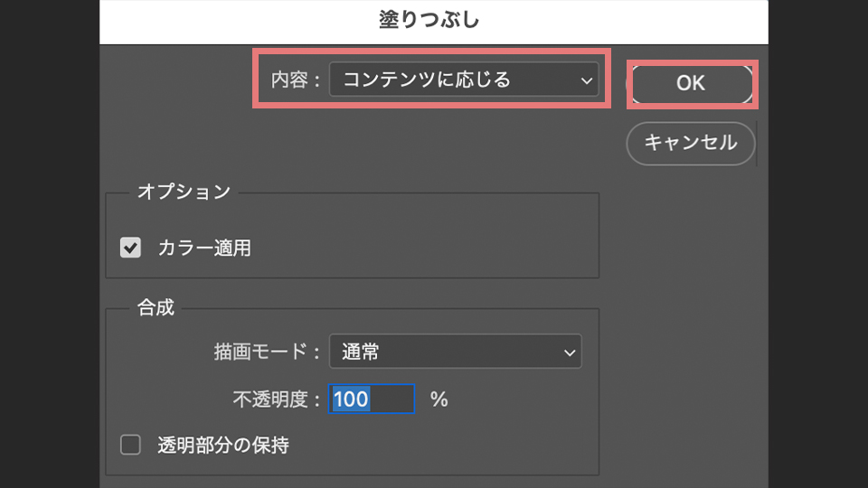The width and height of the screenshot is (868, 488).
Task: Enable the 透明部分の保持 checkbox
Action: point(131,445)
